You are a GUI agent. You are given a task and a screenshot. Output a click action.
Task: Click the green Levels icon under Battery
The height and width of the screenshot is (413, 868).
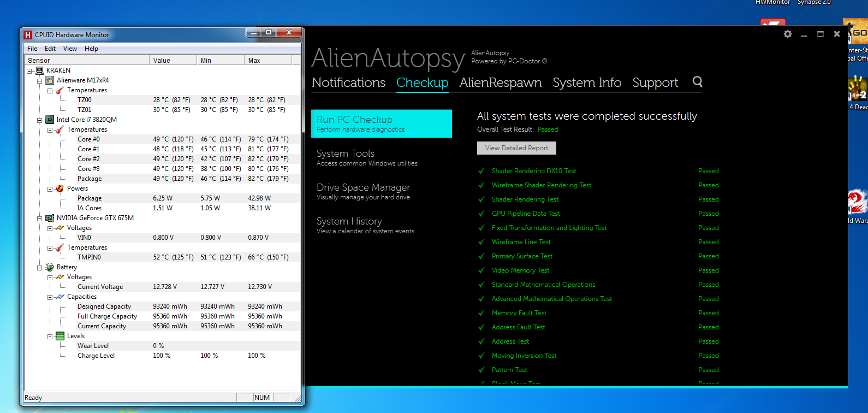pos(60,336)
